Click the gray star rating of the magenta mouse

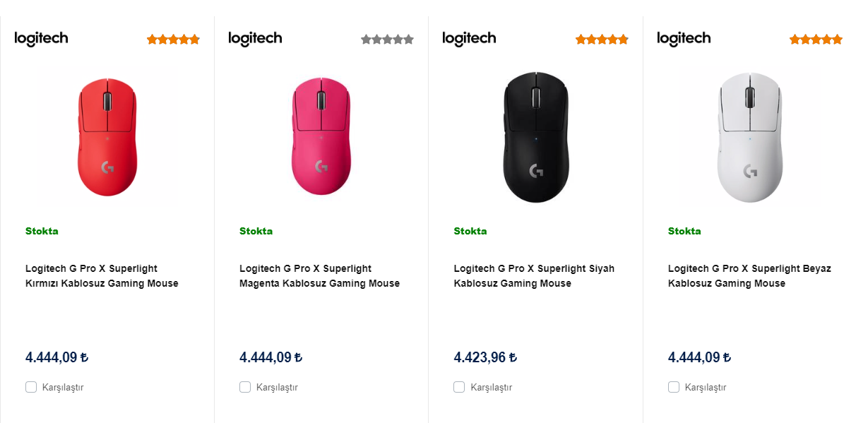click(x=387, y=40)
